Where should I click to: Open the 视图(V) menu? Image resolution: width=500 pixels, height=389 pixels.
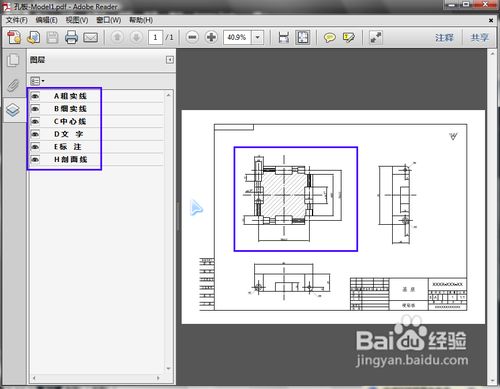click(77, 20)
